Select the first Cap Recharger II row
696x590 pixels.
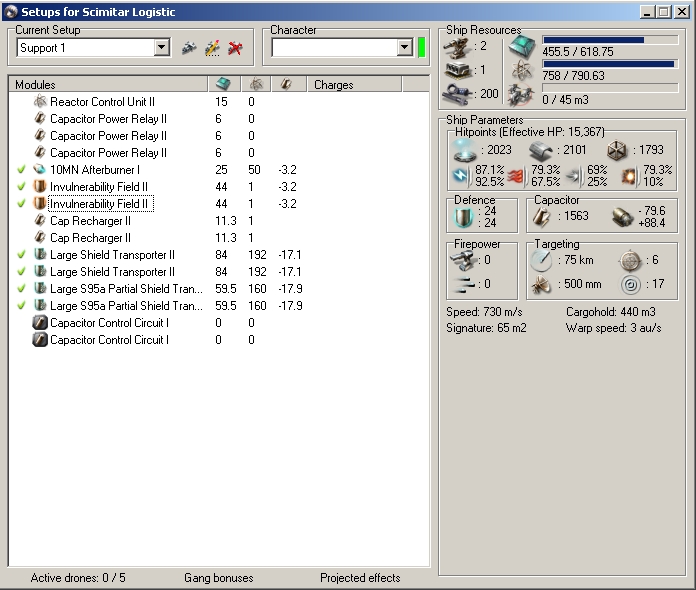coord(219,221)
